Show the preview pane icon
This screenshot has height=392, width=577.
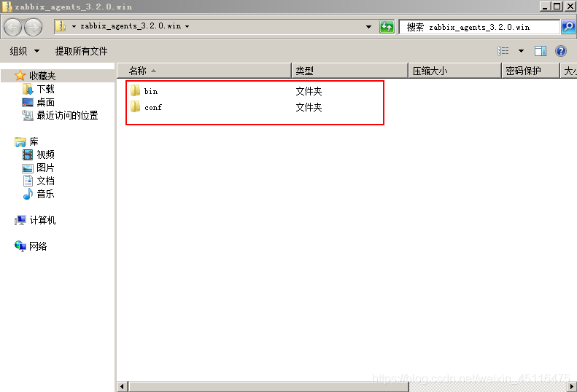(x=541, y=51)
